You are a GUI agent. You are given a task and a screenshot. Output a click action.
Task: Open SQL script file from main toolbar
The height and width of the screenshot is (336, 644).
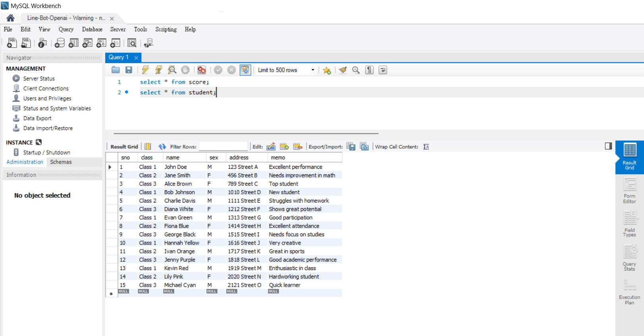(26, 43)
